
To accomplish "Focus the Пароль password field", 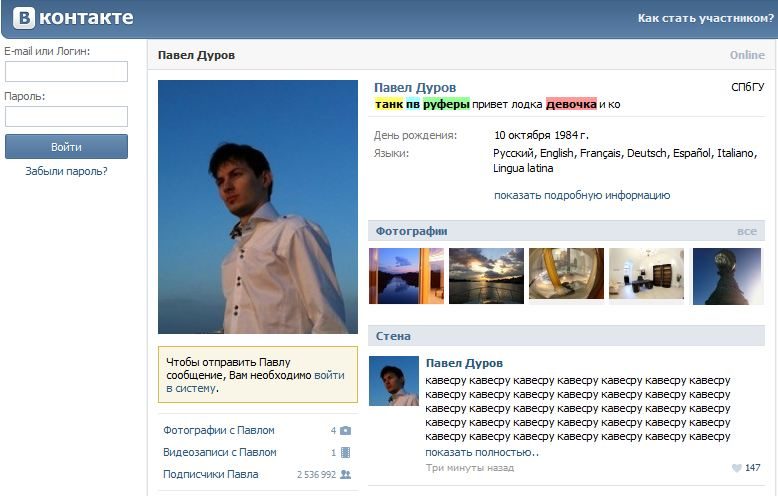I will pyautogui.click(x=66, y=117).
